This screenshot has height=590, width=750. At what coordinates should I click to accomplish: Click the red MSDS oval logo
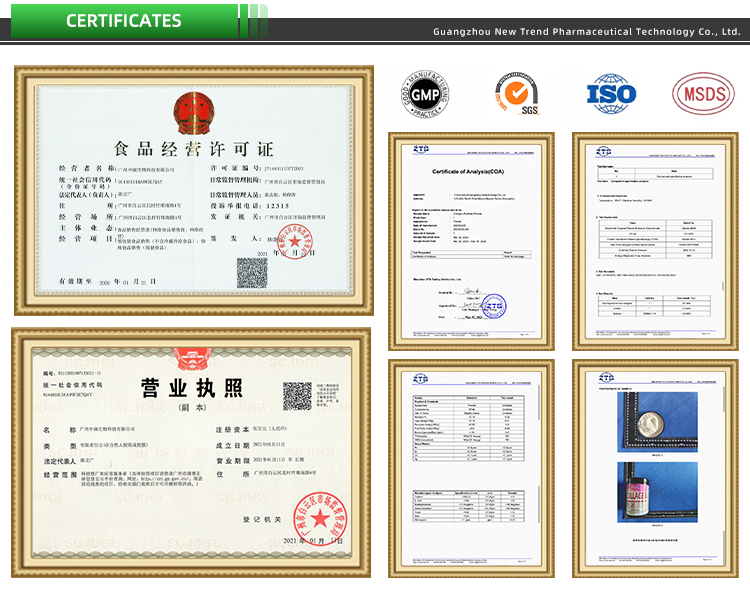pos(703,94)
